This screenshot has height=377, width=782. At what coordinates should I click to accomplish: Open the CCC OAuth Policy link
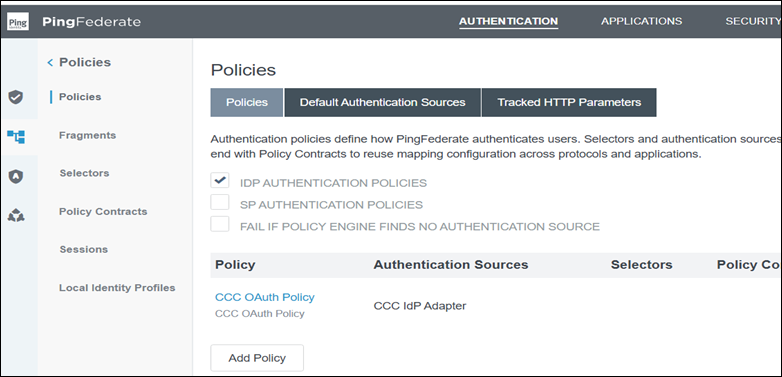click(265, 297)
